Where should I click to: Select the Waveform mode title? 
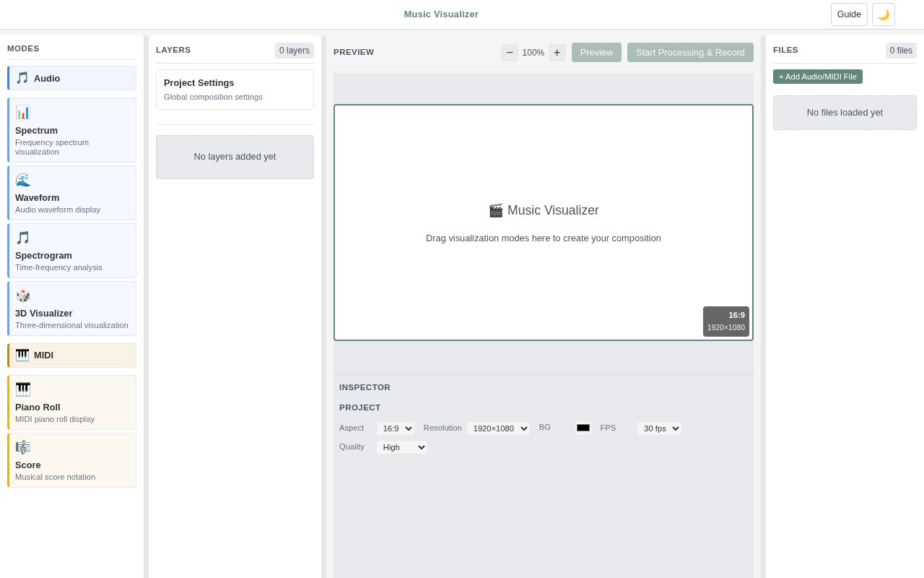[x=38, y=198]
